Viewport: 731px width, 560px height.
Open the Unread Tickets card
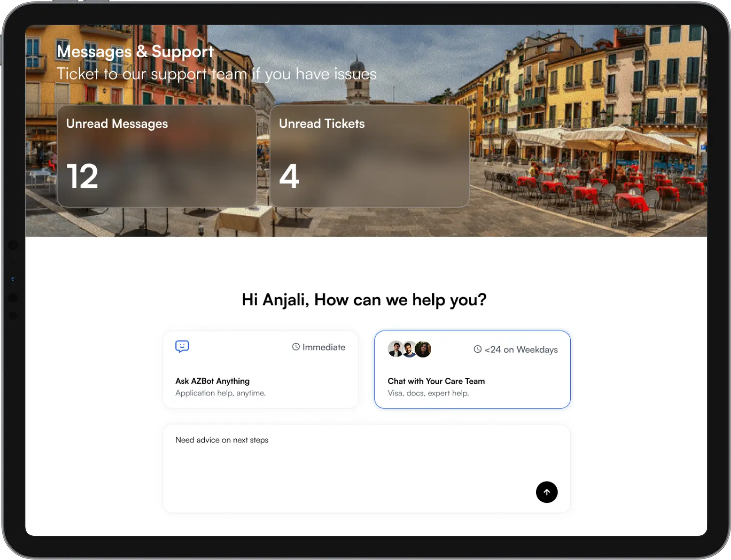(x=370, y=156)
